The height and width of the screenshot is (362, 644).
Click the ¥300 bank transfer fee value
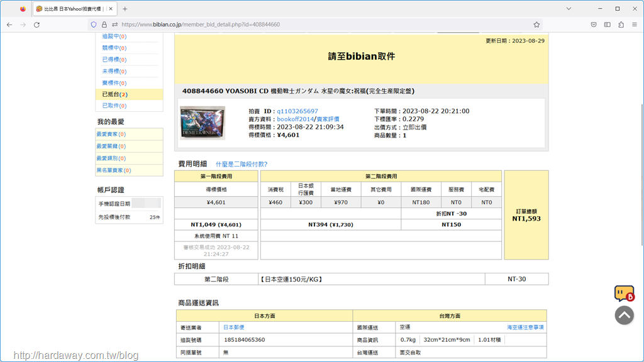[306, 202]
